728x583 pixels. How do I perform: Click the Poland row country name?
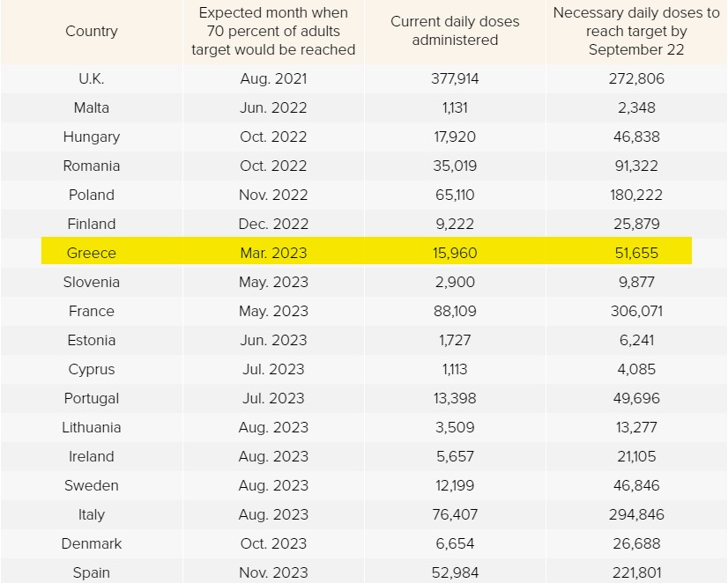(x=92, y=195)
